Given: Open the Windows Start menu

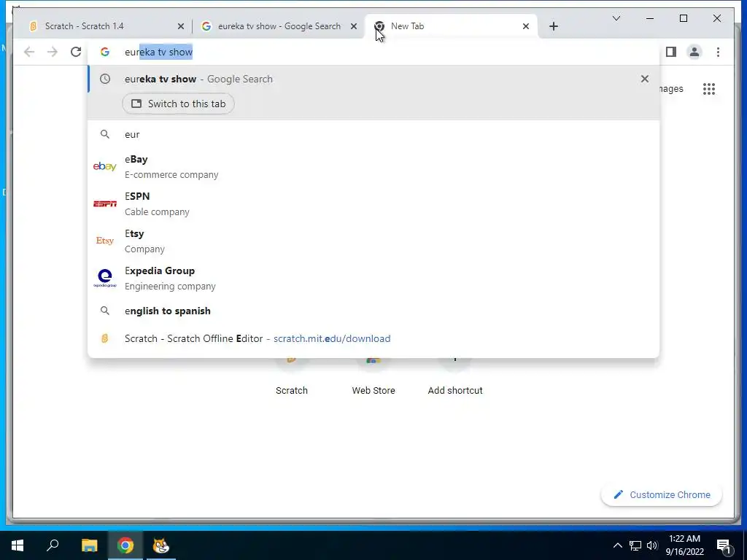Looking at the screenshot, I should click(x=18, y=545).
